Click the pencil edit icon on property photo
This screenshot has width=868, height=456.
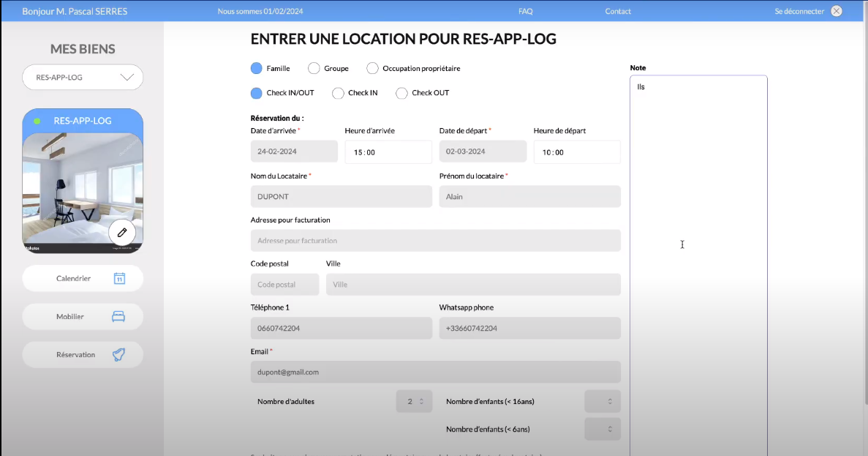(x=122, y=232)
